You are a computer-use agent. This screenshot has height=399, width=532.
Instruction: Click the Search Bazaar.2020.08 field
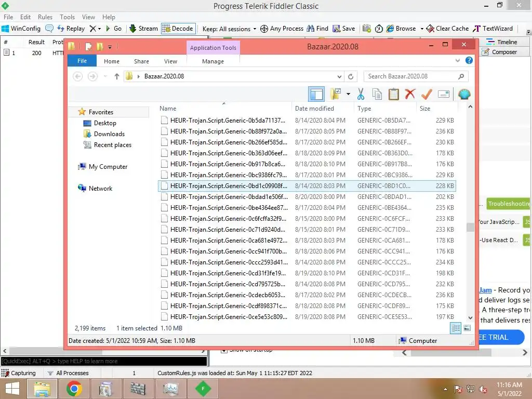(416, 76)
